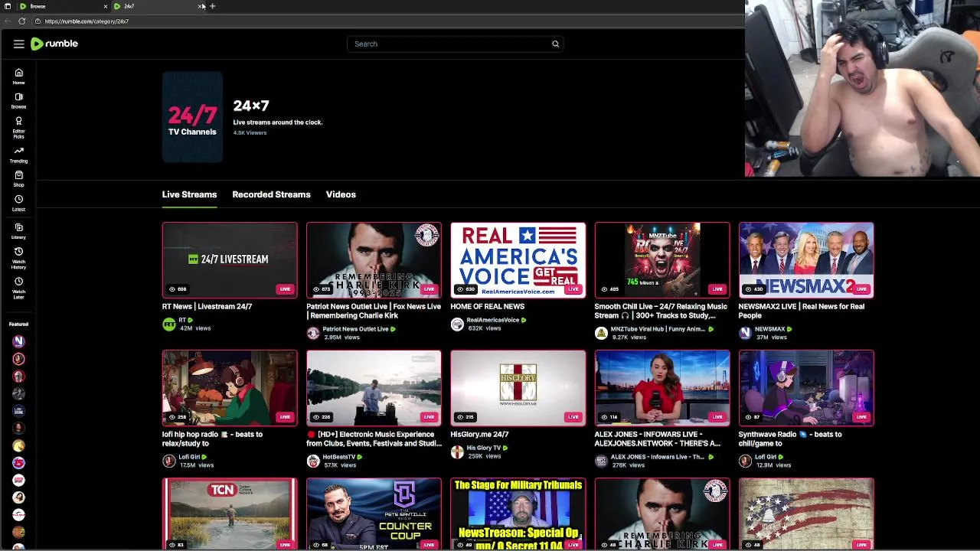Click His Glory TV channel avatar

tap(457, 452)
